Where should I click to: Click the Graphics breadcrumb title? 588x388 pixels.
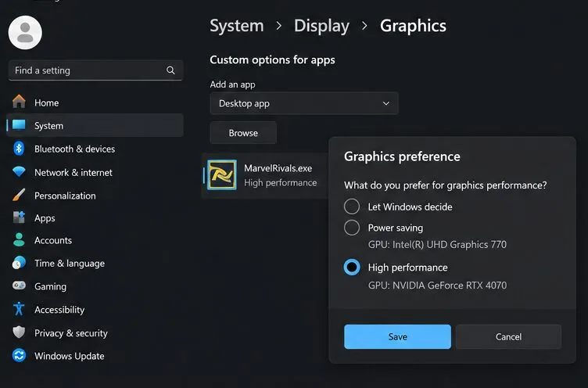[x=414, y=26]
